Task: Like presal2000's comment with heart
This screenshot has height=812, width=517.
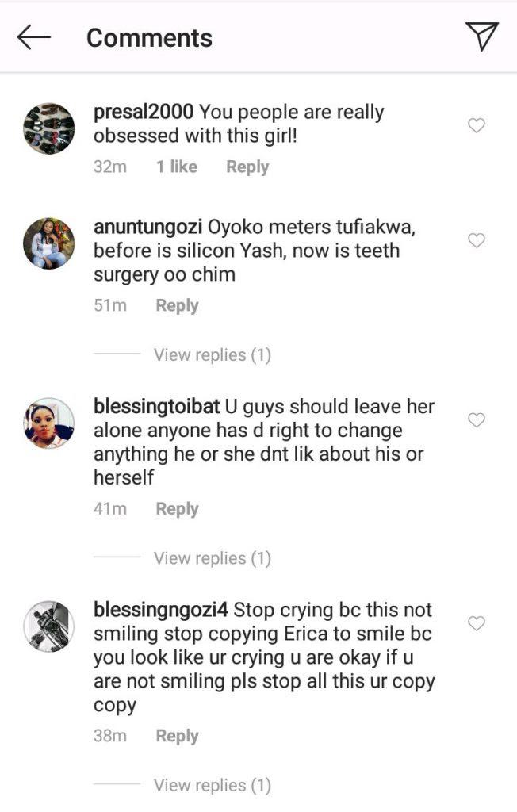Action: tap(476, 125)
